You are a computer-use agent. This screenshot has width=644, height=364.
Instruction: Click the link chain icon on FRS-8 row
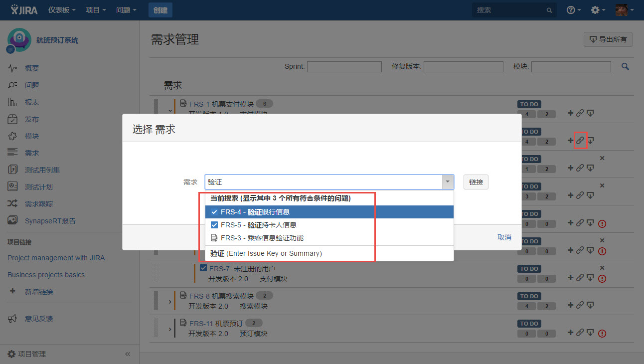580,305
